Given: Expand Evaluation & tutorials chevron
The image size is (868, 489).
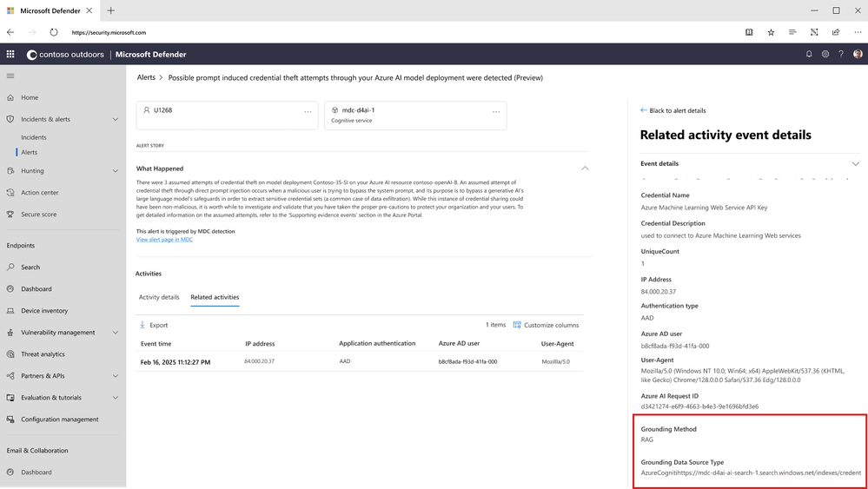Looking at the screenshot, I should pos(116,397).
